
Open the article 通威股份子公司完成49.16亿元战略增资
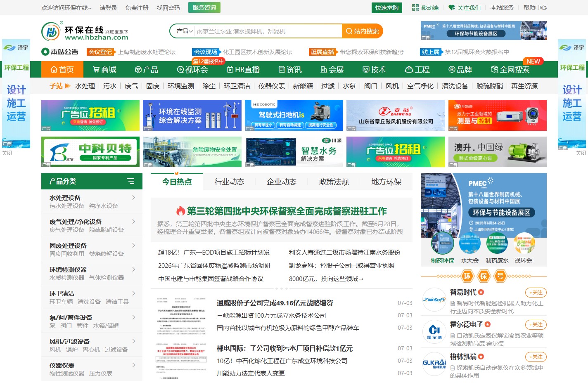coord(275,303)
